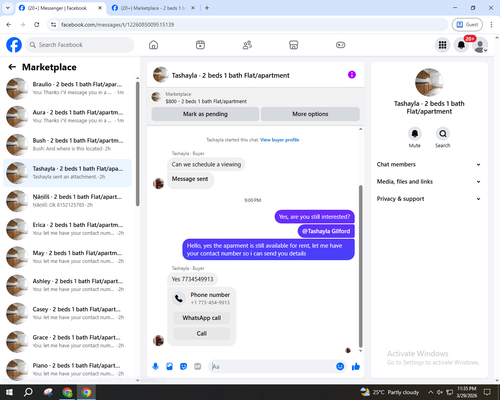Mute the chat with bell icon
This screenshot has height=400, width=500.
[x=414, y=134]
